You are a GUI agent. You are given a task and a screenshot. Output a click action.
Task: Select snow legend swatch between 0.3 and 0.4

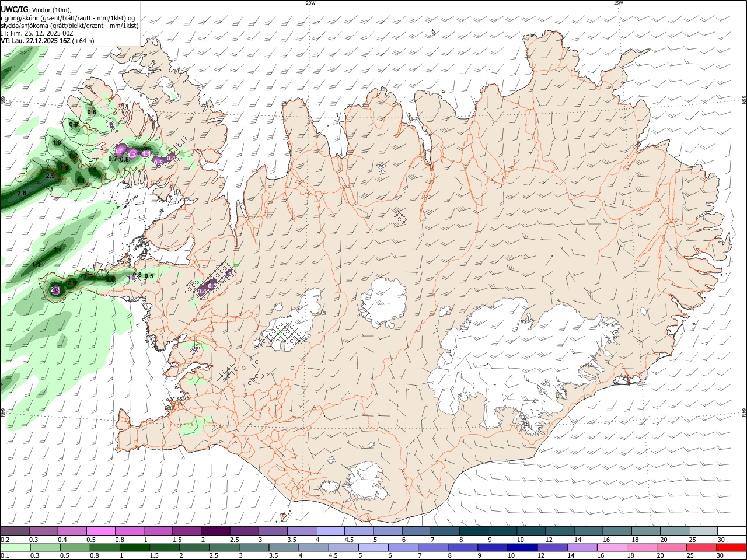coord(43,531)
